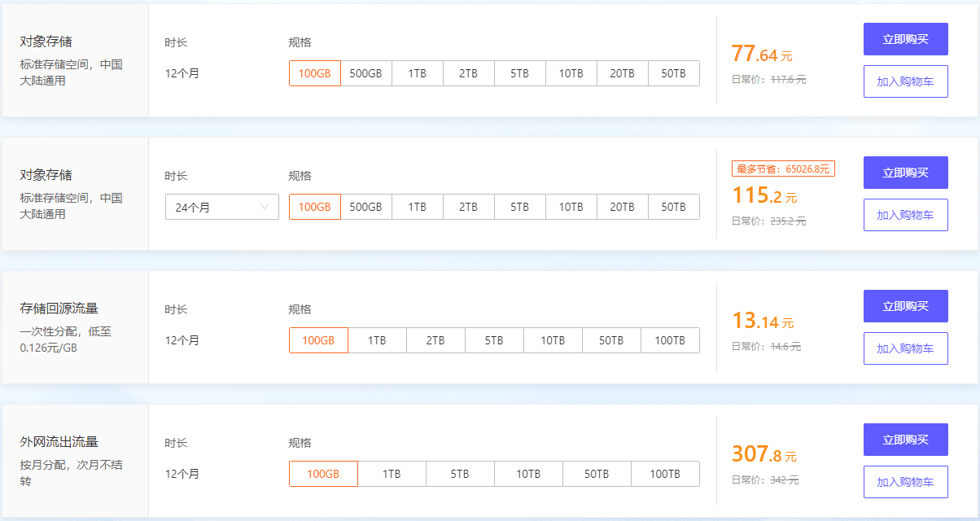Click 加入购物车 for 外网流出流量
Viewport: 980px width, 521px height.
[x=905, y=482]
